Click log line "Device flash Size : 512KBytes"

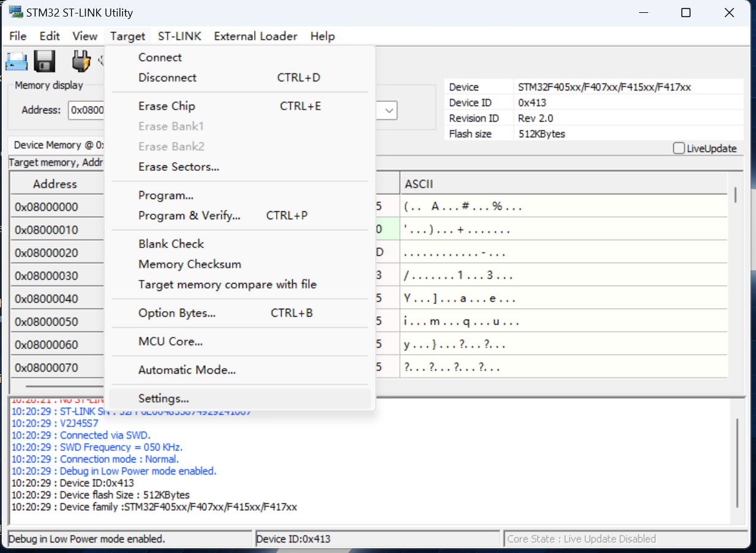click(100, 495)
